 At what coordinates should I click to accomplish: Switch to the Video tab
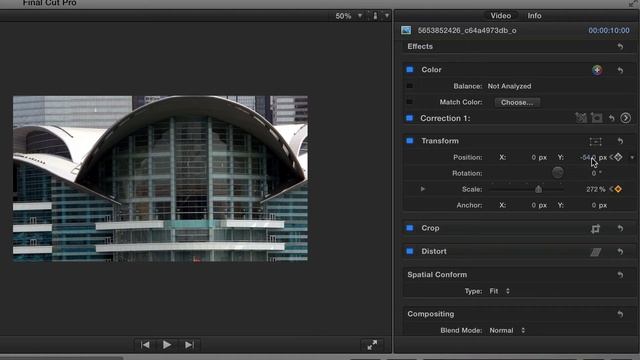(x=501, y=16)
